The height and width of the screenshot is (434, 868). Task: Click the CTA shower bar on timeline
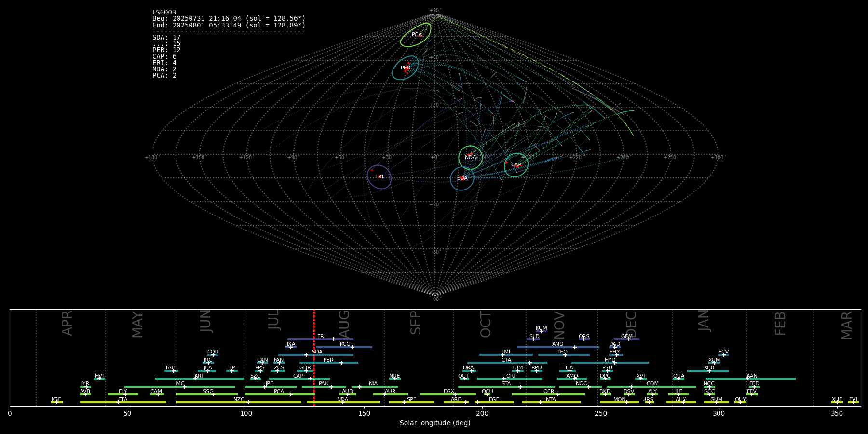(x=507, y=363)
